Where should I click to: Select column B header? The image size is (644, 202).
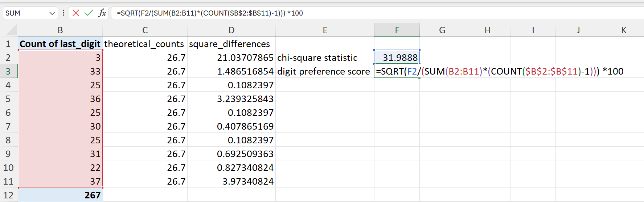[x=60, y=30]
